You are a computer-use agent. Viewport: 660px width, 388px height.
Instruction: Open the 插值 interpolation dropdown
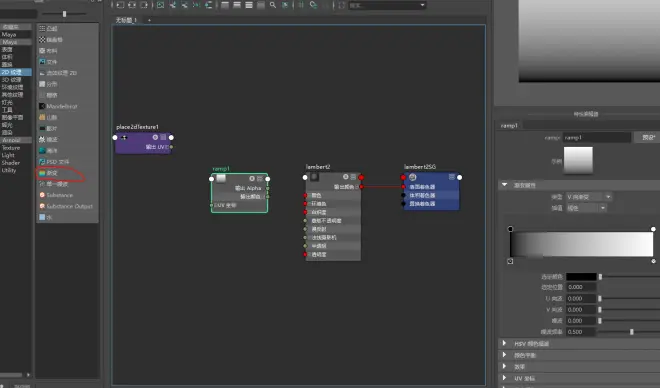pyautogui.click(x=585, y=208)
